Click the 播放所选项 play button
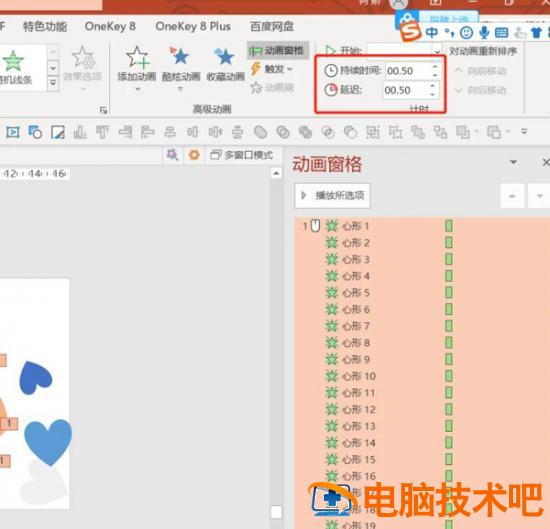 [332, 196]
